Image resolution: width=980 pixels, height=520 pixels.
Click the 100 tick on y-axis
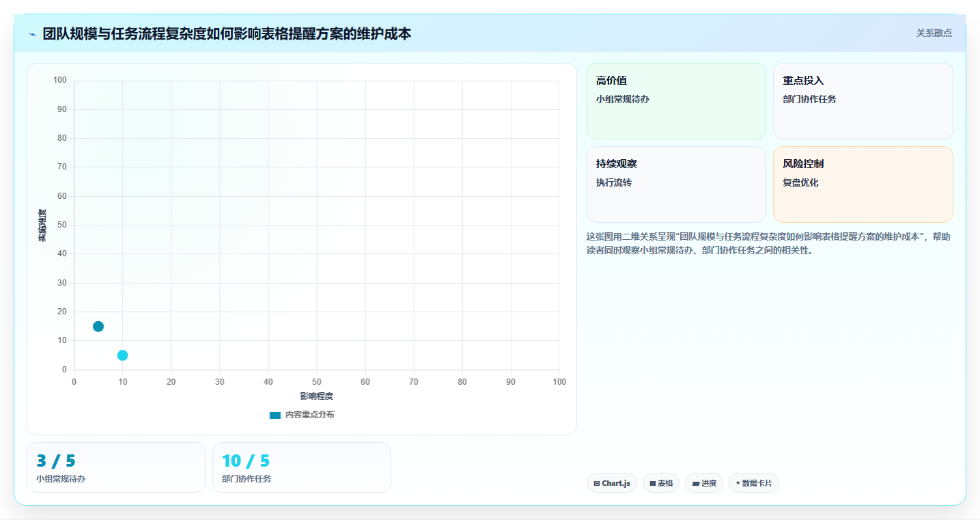coord(60,81)
